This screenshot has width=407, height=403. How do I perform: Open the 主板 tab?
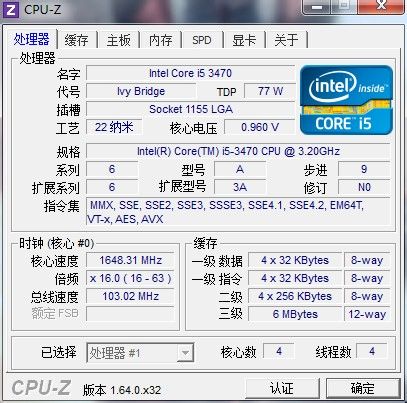coord(119,40)
